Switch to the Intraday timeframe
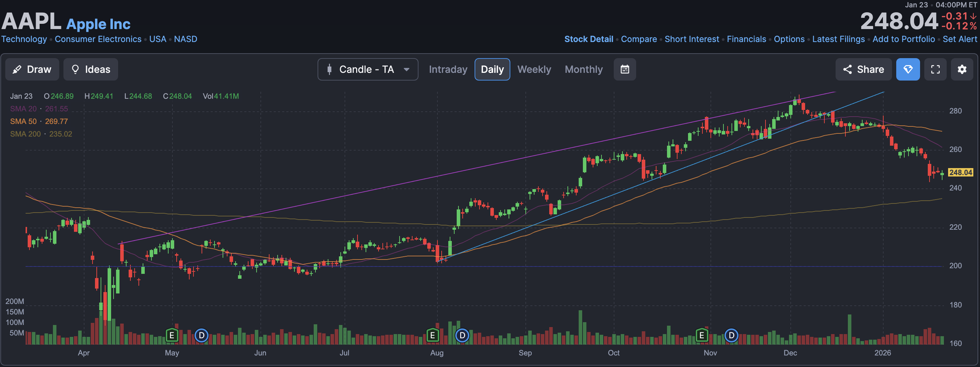This screenshot has height=367, width=980. click(x=448, y=69)
